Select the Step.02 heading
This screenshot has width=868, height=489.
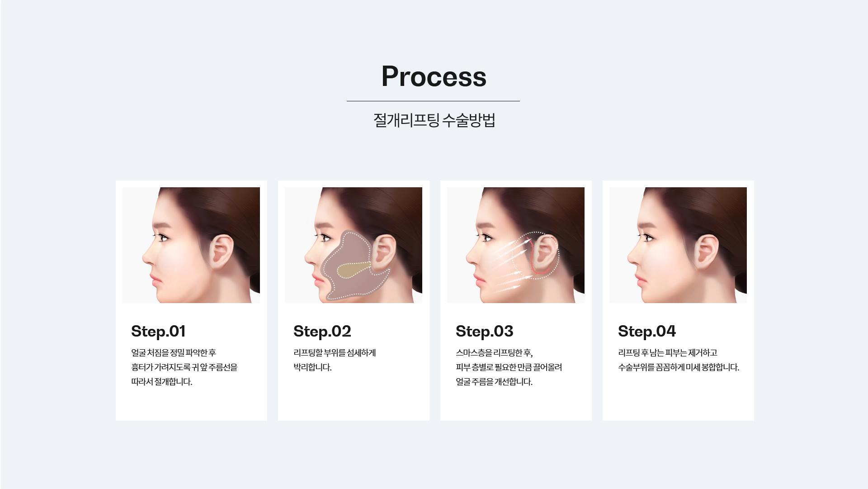322,332
